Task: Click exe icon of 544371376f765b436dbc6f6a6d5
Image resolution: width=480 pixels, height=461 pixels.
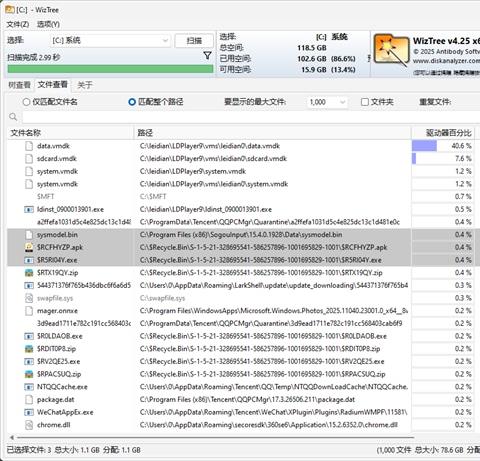Action: (x=29, y=285)
